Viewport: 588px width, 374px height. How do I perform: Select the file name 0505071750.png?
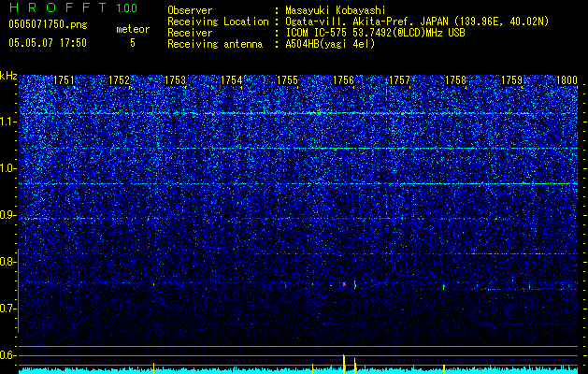click(48, 25)
